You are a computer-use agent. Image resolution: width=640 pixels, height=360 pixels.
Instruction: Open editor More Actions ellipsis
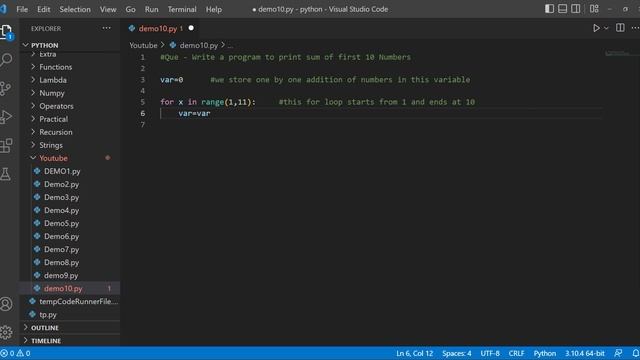pyautogui.click(x=635, y=28)
